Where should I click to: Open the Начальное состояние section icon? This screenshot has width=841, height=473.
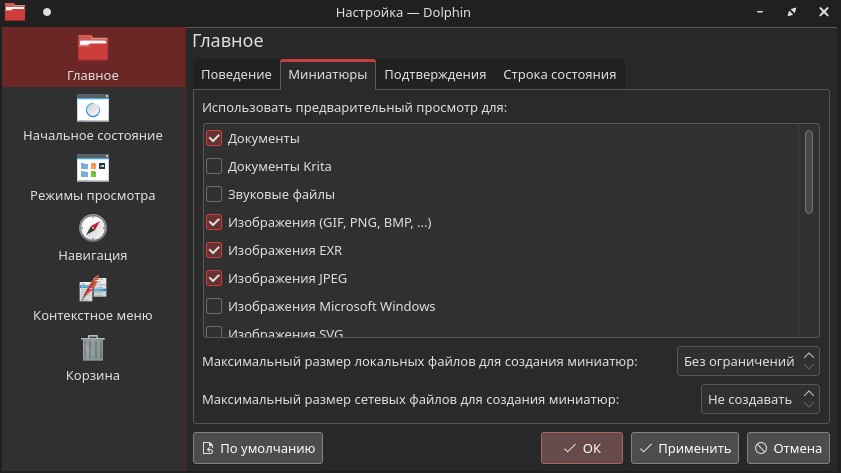coord(93,108)
